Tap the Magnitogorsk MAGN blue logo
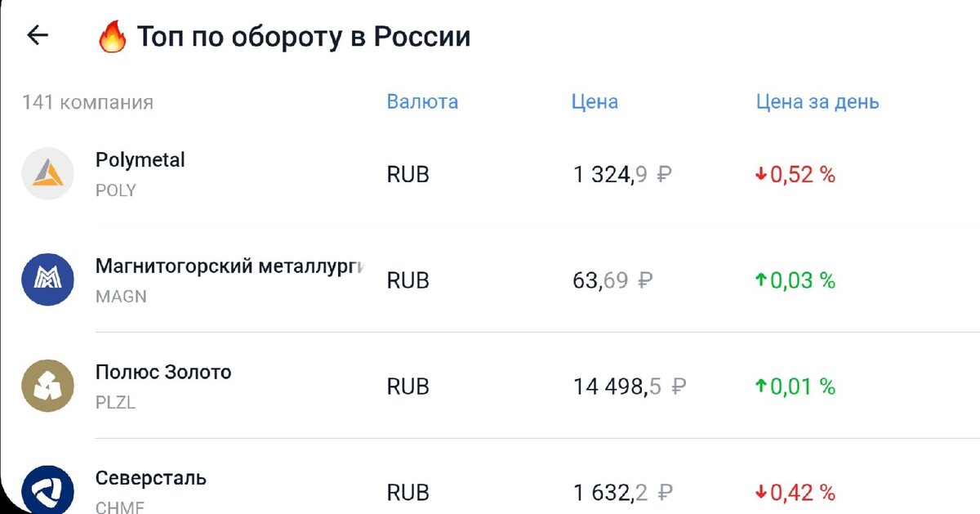Screen dimensions: 980x514 pyautogui.click(x=48, y=279)
